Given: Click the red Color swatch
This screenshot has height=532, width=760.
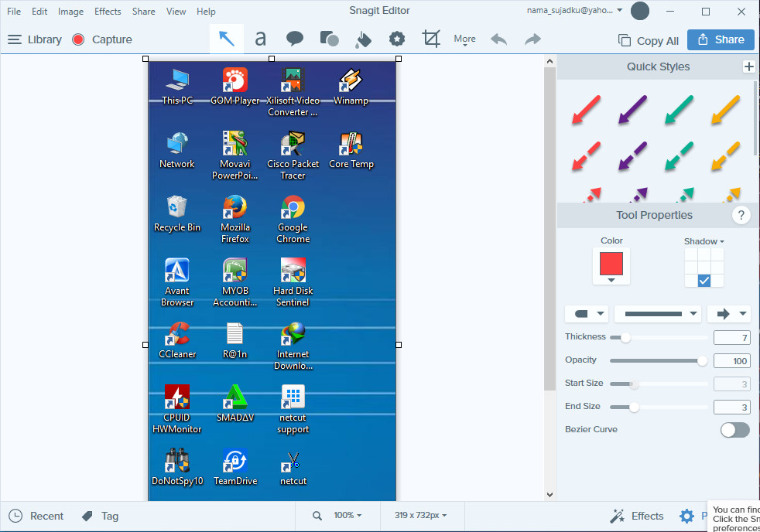Looking at the screenshot, I should [611, 264].
